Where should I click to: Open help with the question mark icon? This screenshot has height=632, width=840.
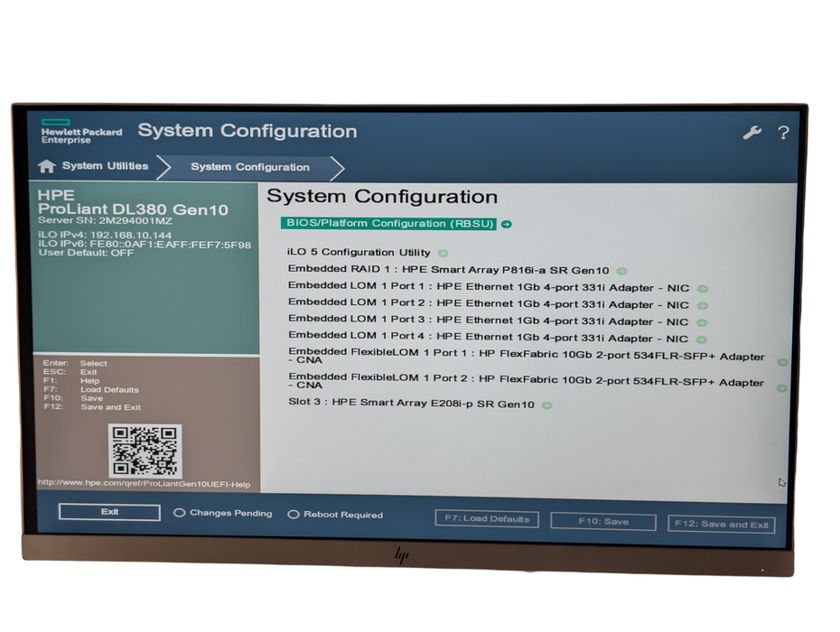point(783,133)
